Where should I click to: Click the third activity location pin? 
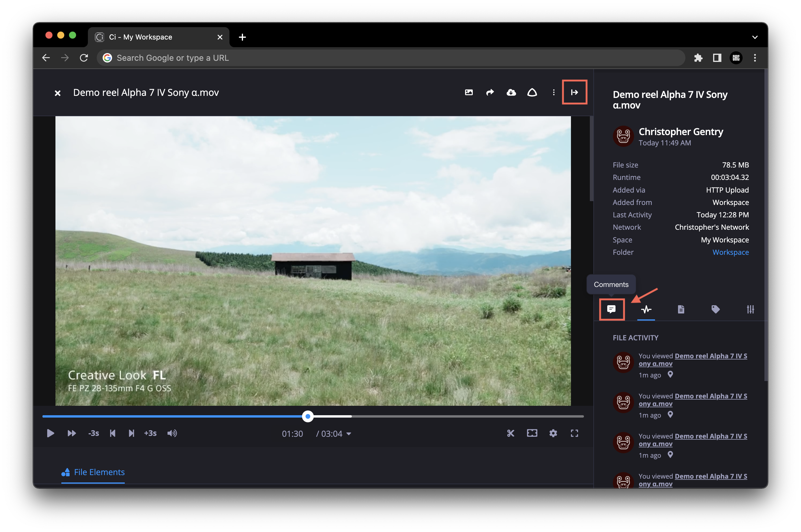670,455
